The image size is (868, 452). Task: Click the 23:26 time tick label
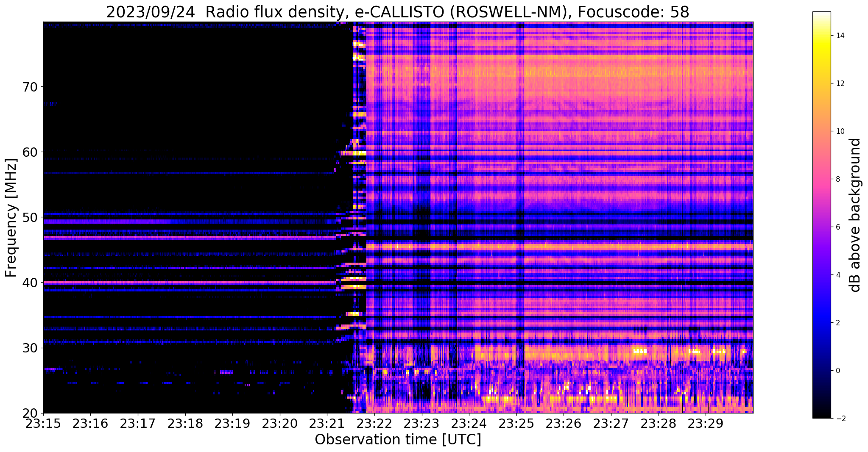[x=564, y=424]
